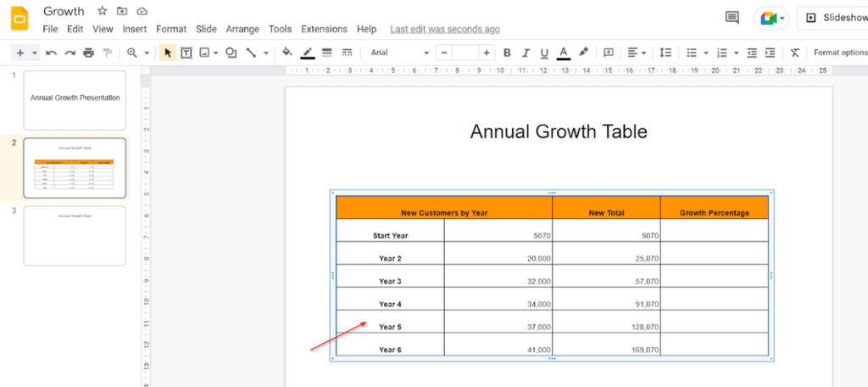Toggle Italic formatting

pyautogui.click(x=526, y=53)
